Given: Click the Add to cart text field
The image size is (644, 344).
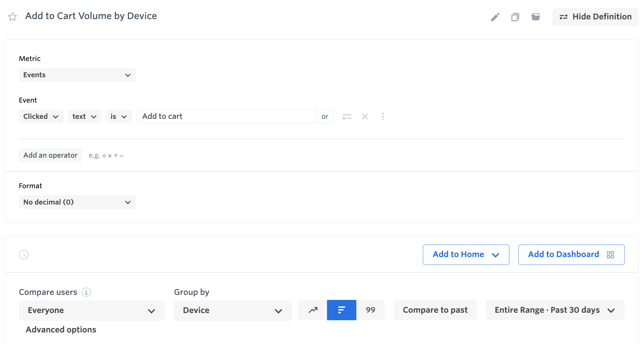Looking at the screenshot, I should (226, 116).
